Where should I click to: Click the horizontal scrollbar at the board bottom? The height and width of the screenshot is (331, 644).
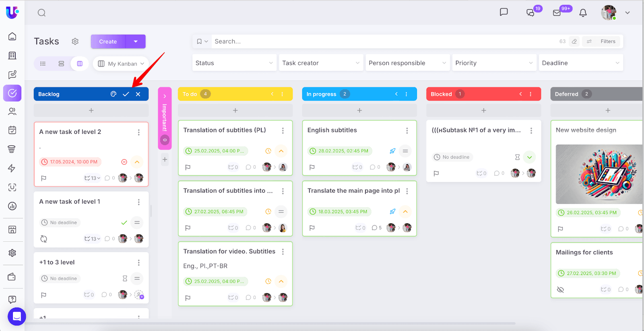tap(270, 323)
